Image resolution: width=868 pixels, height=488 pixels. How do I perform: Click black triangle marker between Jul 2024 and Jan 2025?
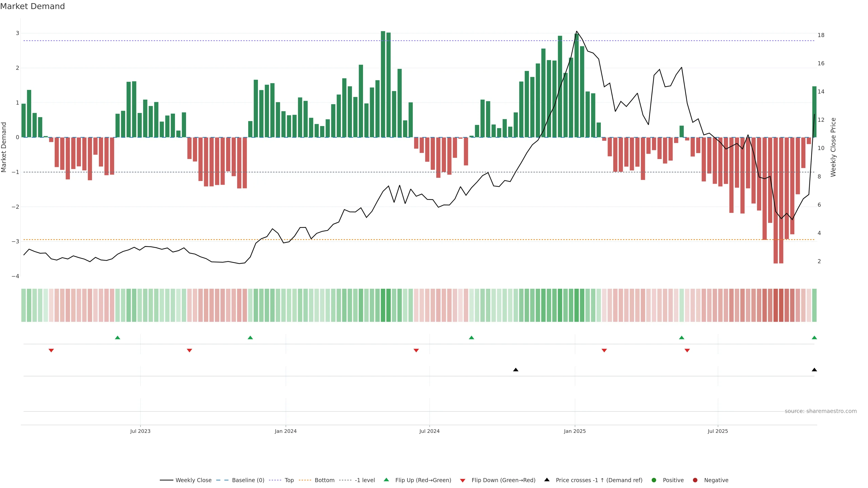(x=516, y=370)
